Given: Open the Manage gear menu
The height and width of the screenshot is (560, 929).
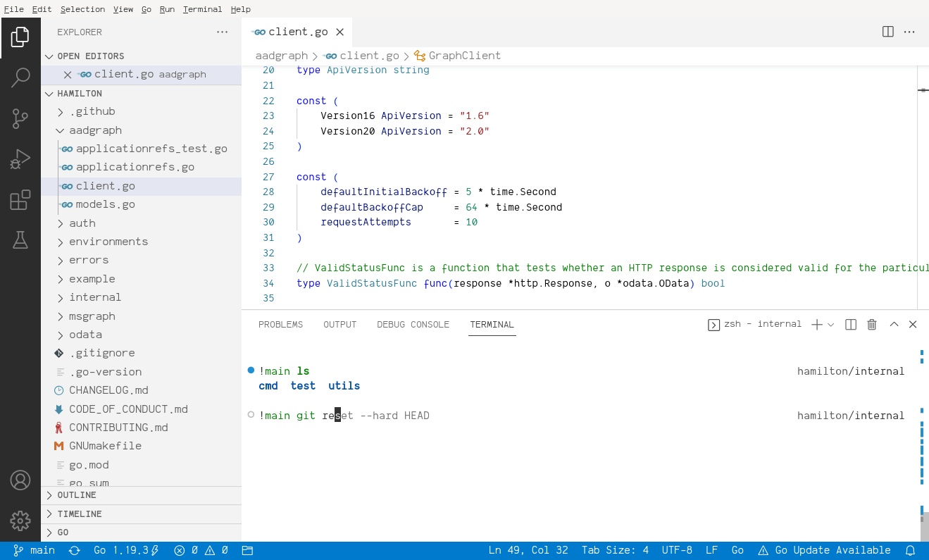Looking at the screenshot, I should [x=20, y=521].
